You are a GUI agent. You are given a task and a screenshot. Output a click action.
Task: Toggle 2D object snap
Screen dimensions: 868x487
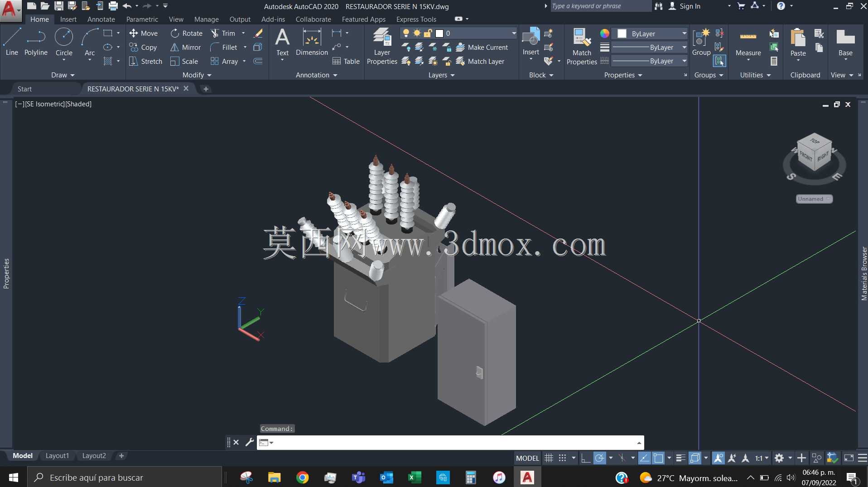point(658,458)
